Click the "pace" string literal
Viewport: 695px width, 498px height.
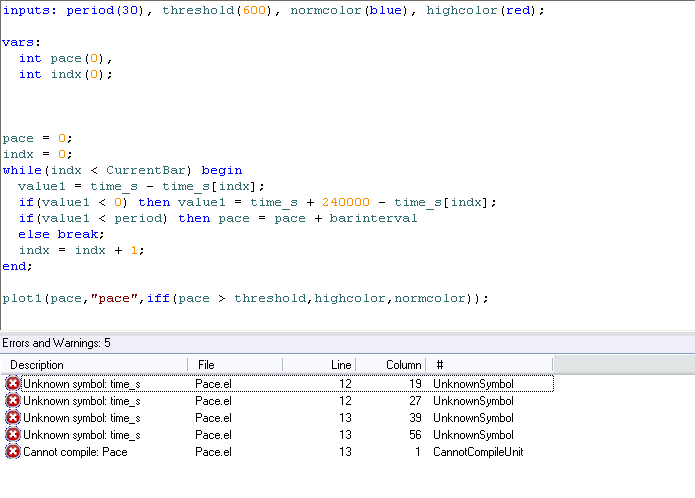[114, 298]
